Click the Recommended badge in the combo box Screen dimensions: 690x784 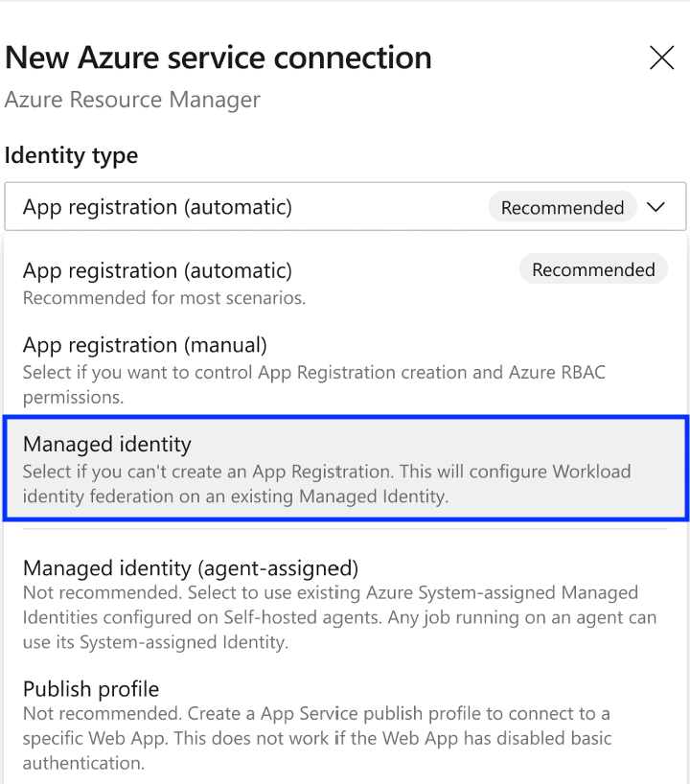[x=563, y=207]
